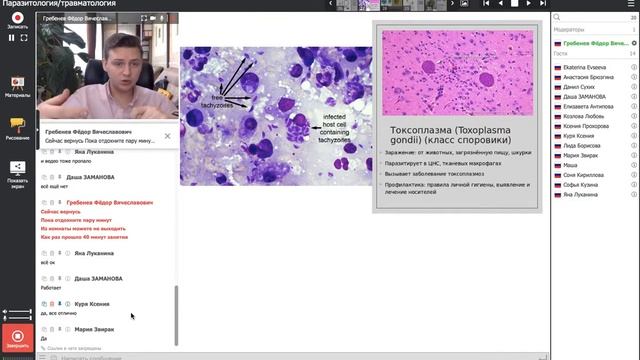Select the last slide thumbnail in the strip
This screenshot has width=640, height=360.
pos(436,5)
